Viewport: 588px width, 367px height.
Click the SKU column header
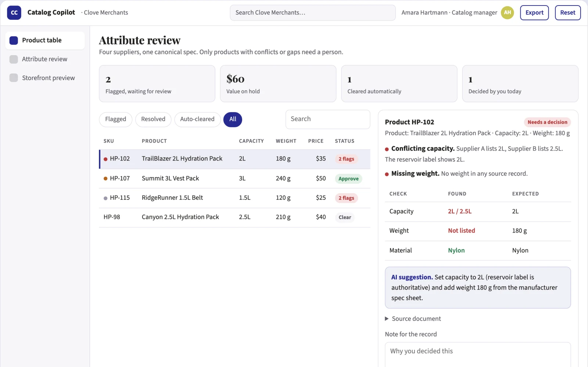point(109,141)
